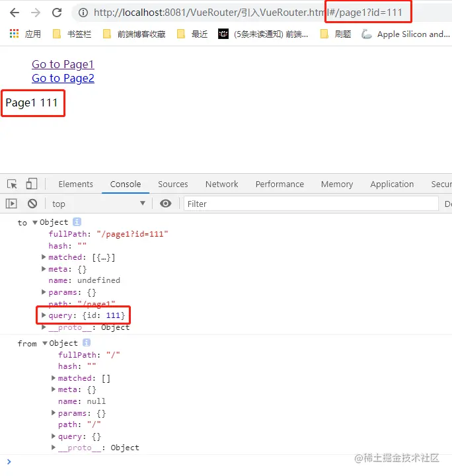
Task: Open the top JavaScript context dropdown
Action: [98, 204]
